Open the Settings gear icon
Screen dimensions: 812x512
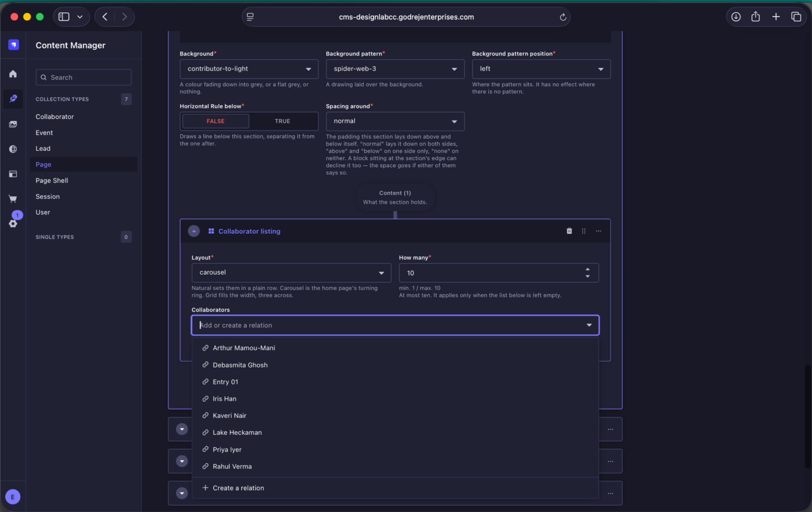tap(13, 224)
